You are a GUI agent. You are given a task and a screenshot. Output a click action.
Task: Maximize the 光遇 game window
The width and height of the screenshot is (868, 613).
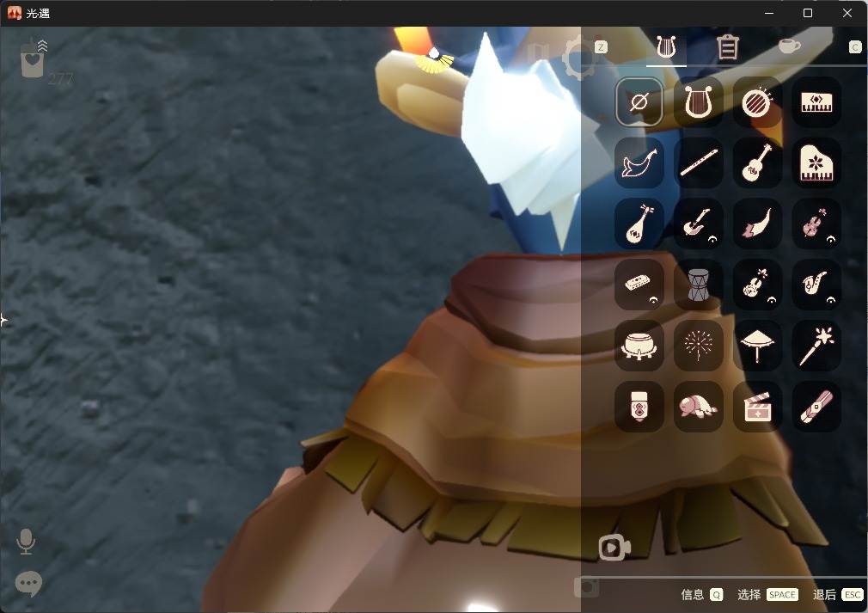pyautogui.click(x=808, y=13)
